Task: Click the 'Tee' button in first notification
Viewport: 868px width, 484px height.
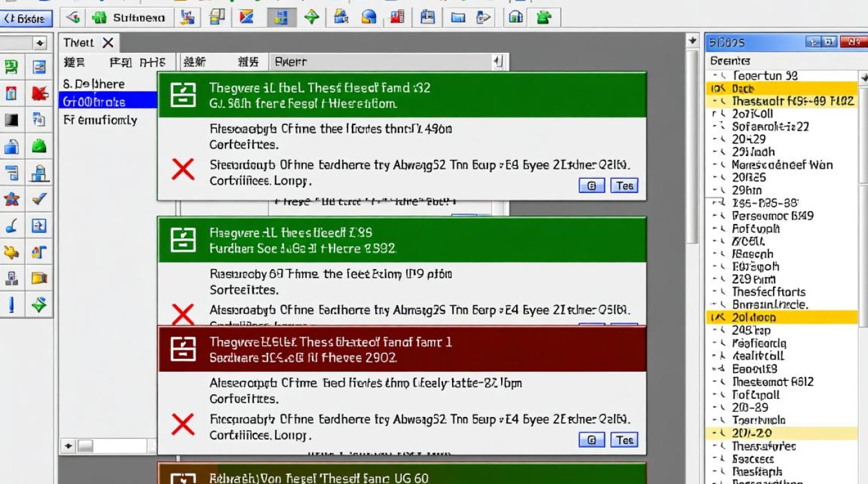Action: [624, 186]
